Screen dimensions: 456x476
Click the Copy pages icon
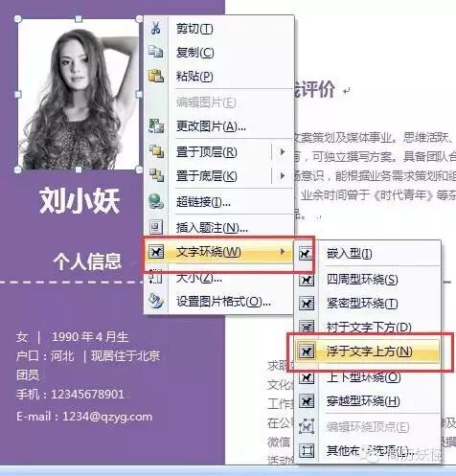pyautogui.click(x=156, y=52)
